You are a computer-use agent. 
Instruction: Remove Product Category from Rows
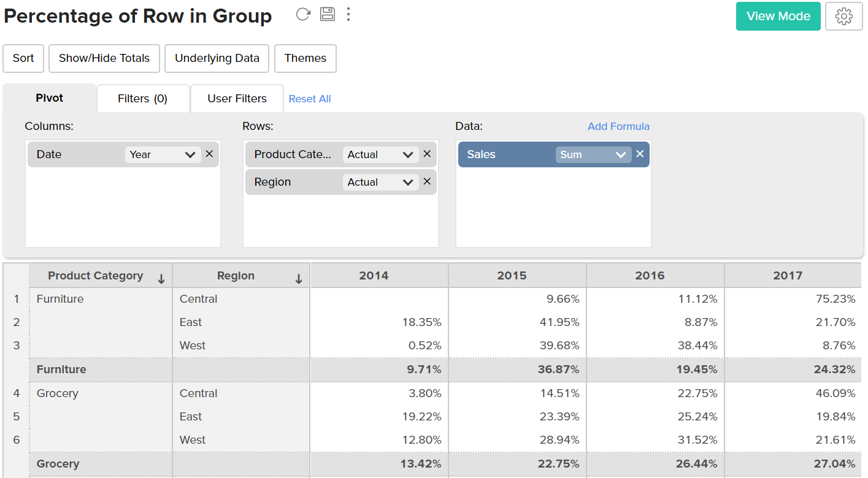click(x=427, y=154)
